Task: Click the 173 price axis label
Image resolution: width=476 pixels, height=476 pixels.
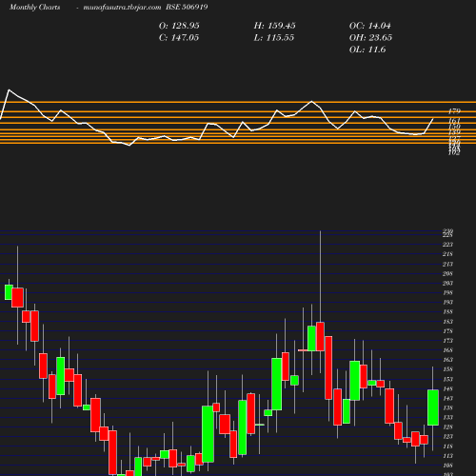Action: 447,341
